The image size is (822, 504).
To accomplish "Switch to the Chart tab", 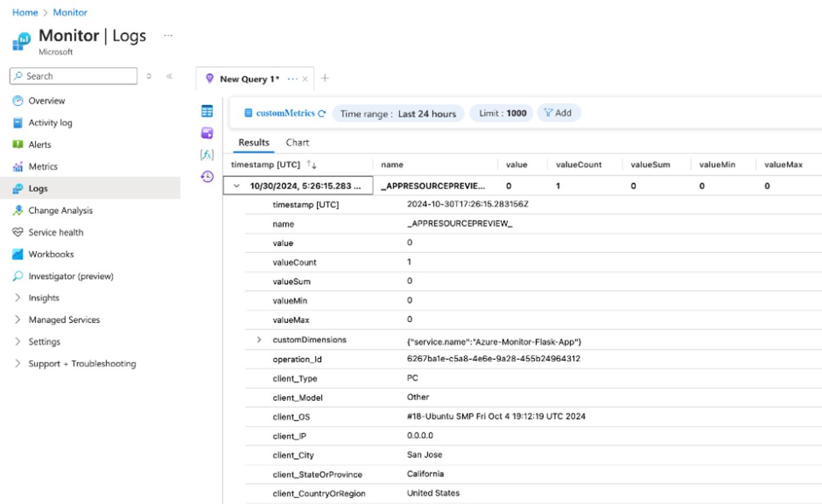I will pos(297,142).
